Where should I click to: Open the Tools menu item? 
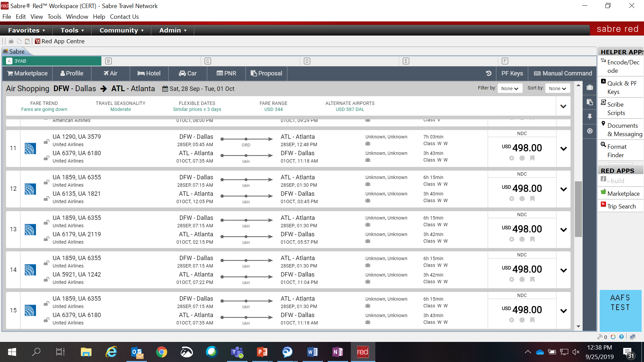pos(54,16)
